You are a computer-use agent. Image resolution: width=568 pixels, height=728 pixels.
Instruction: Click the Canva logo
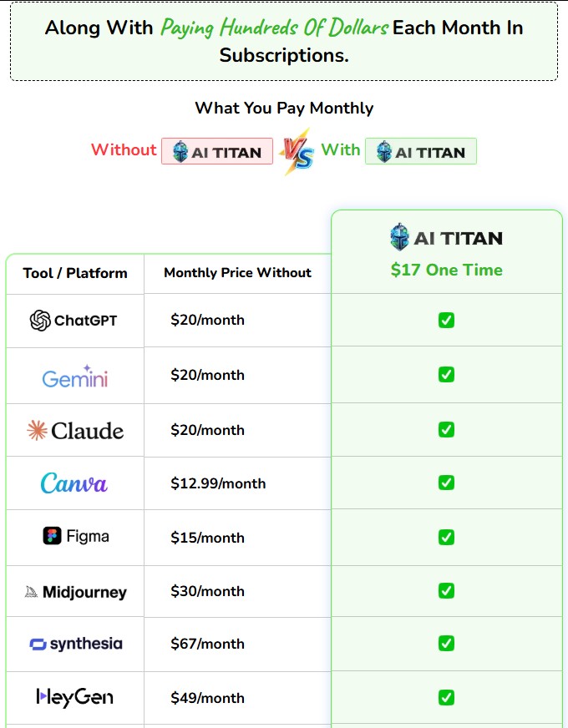click(x=74, y=483)
